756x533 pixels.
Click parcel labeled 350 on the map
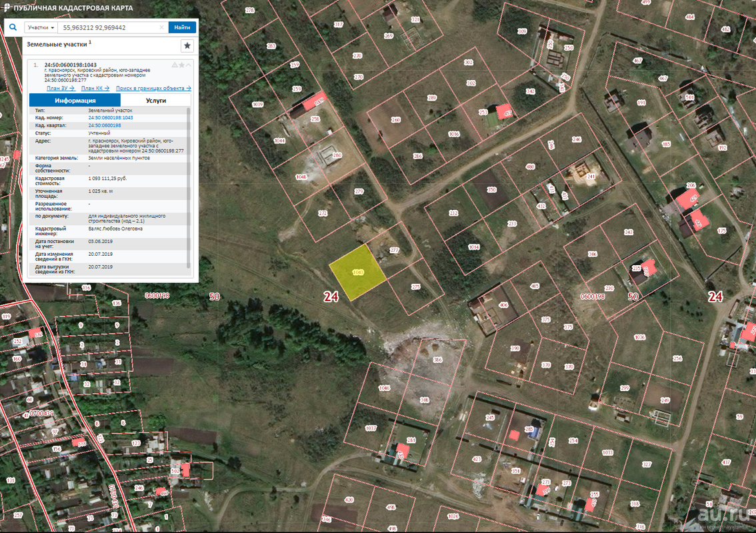491,190
